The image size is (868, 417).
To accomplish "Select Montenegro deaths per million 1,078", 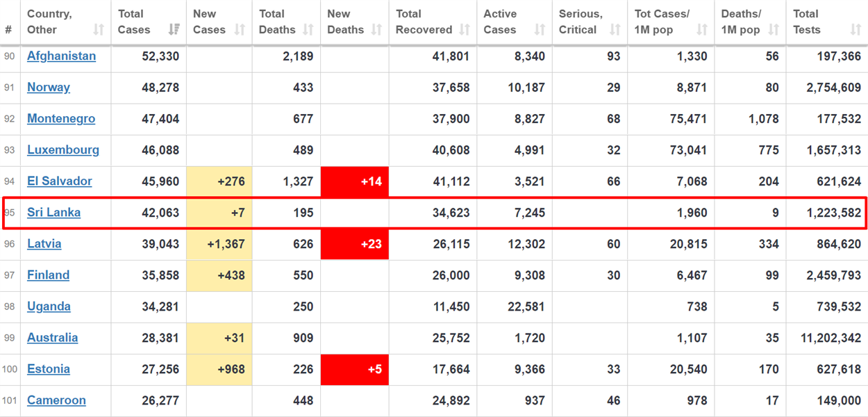I will [x=764, y=119].
